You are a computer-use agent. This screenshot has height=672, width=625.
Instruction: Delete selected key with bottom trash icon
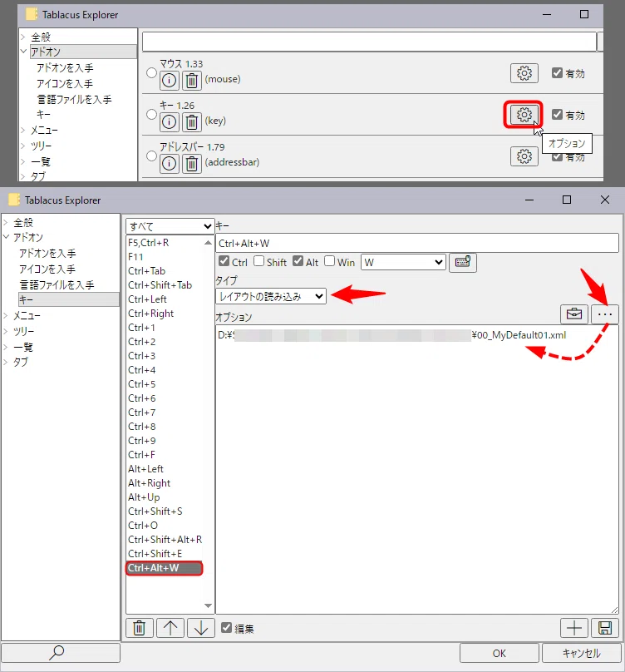point(140,628)
